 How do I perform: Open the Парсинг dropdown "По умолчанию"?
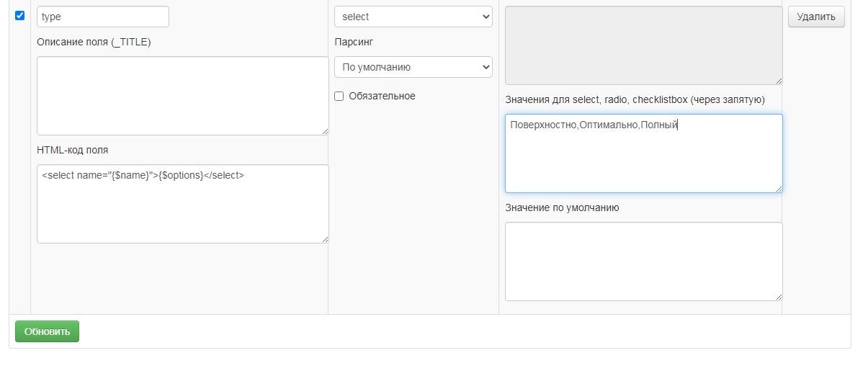[413, 67]
